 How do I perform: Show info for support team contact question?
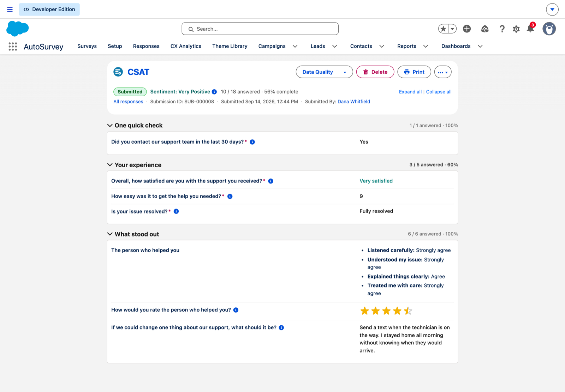[x=252, y=142]
